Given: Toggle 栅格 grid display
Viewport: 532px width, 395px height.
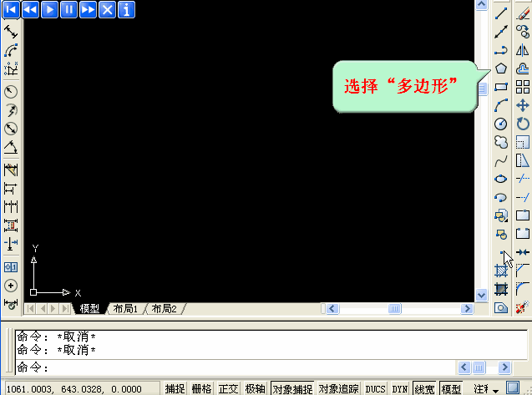Looking at the screenshot, I should point(201,388).
